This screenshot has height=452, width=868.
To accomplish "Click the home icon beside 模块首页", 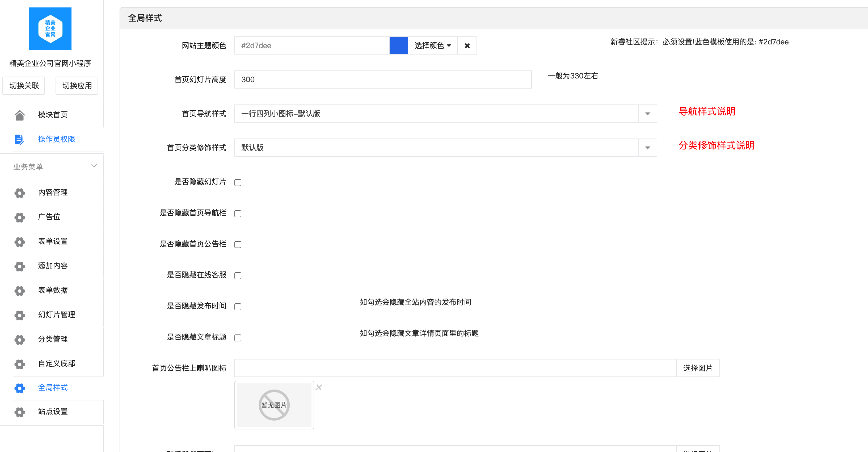I will tap(20, 115).
